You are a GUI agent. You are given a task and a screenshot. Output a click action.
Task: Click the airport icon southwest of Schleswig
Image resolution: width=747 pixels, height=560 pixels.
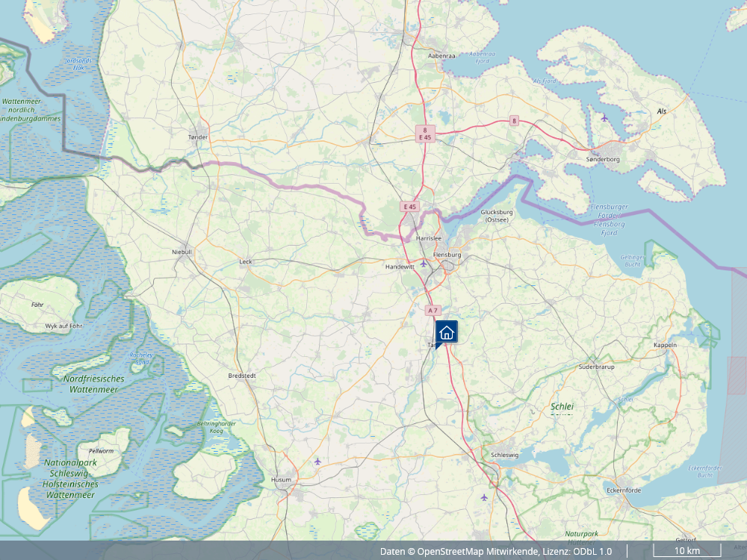click(x=484, y=497)
